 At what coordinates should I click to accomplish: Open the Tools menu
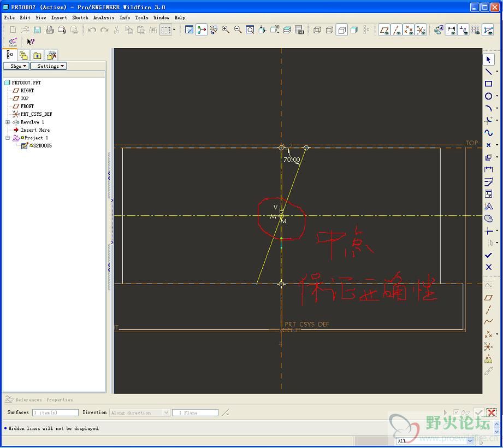(141, 17)
